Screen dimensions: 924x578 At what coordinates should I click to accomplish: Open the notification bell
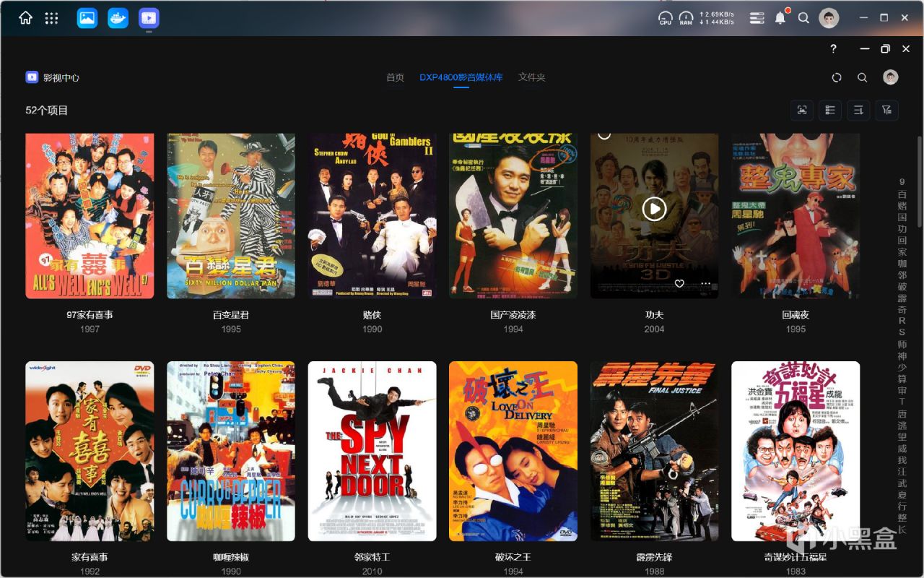780,18
